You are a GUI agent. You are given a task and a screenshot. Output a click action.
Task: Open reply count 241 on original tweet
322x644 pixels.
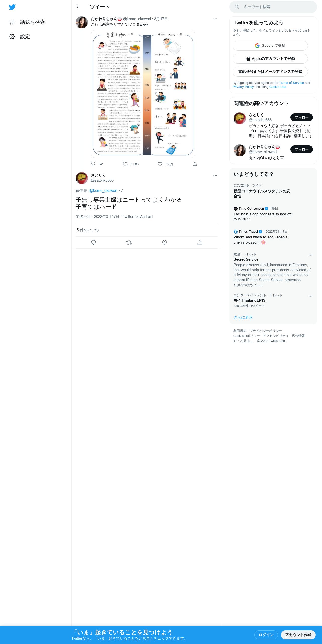97,164
